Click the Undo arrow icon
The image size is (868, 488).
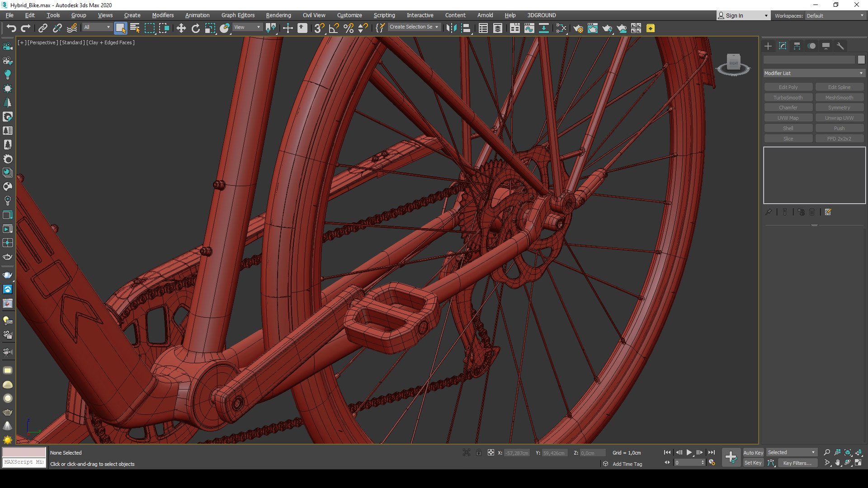point(11,28)
